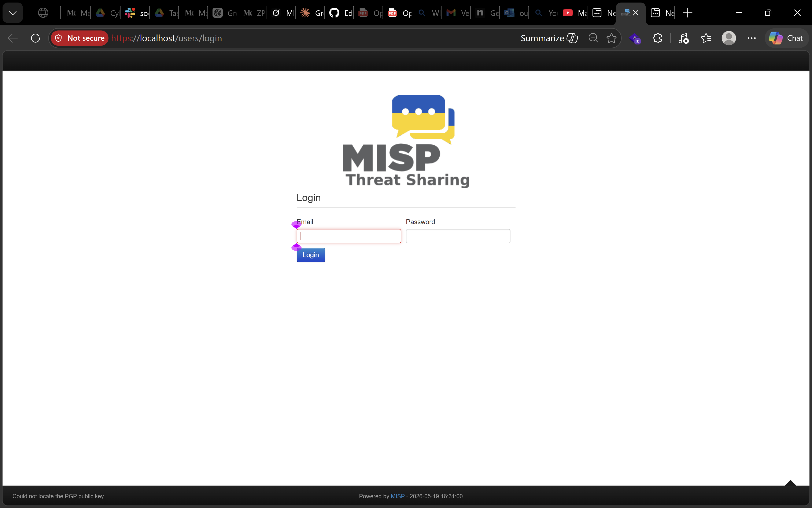Switch to the Google Drive 'Cy' tab
The height and width of the screenshot is (508, 812).
(107, 13)
